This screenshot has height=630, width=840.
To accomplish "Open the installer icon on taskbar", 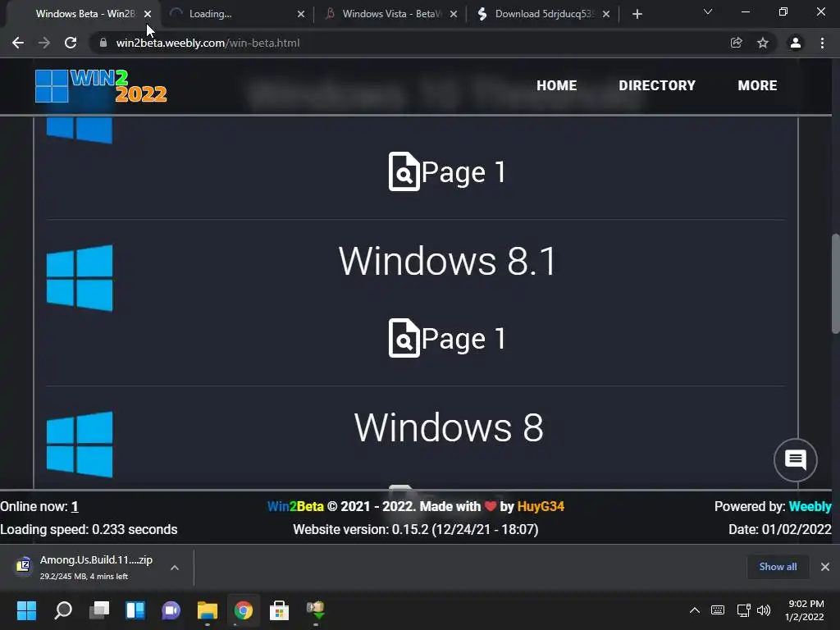I will click(x=316, y=610).
